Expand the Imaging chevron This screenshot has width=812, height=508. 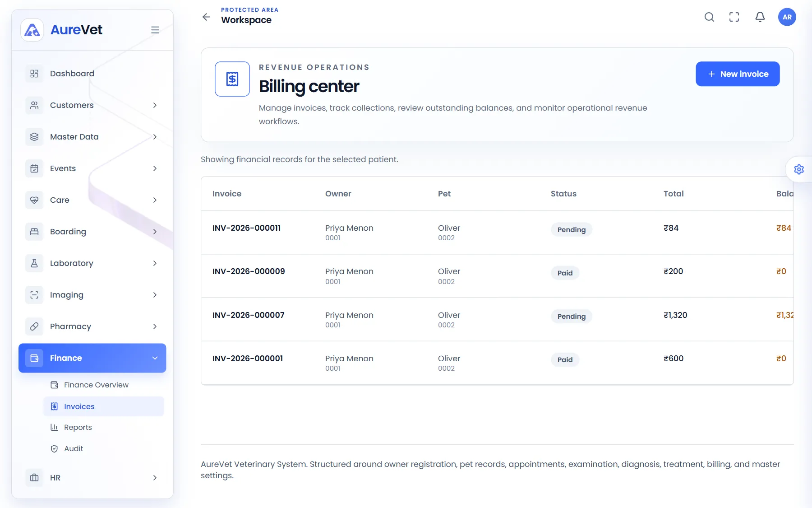click(x=155, y=295)
